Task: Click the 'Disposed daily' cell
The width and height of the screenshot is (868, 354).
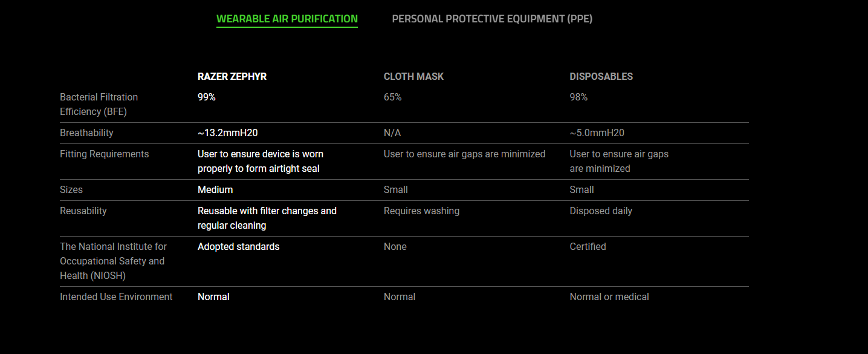Action: [601, 211]
